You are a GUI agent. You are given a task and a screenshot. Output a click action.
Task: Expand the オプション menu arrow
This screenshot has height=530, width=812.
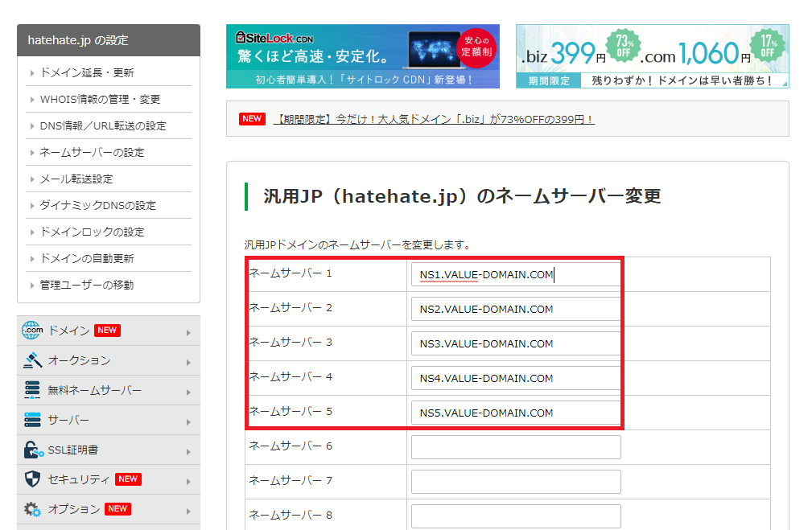click(188, 512)
